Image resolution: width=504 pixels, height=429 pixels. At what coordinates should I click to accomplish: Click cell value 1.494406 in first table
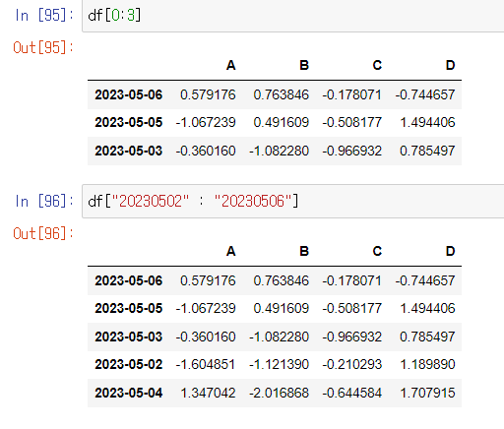coord(427,122)
